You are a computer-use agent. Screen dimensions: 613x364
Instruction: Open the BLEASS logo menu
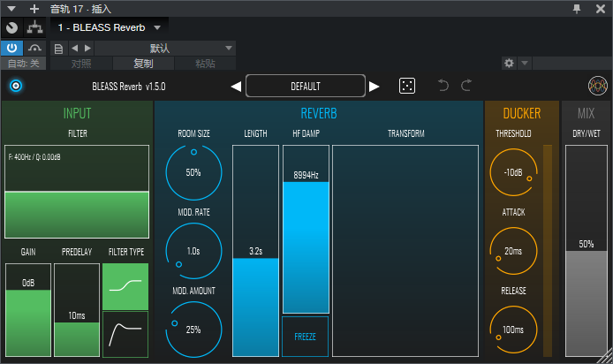(x=598, y=86)
